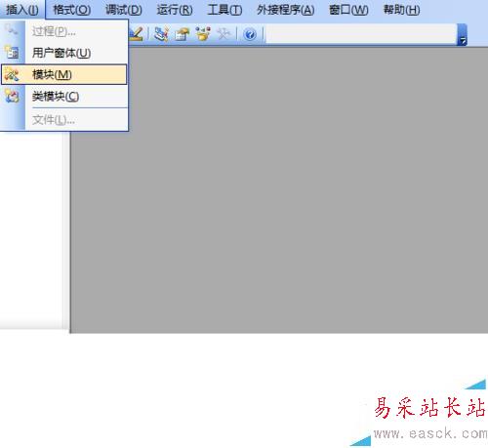Image resolution: width=488 pixels, height=448 pixels.
Task: Open Visual Basic Help question-mark icon
Action: 250,34
